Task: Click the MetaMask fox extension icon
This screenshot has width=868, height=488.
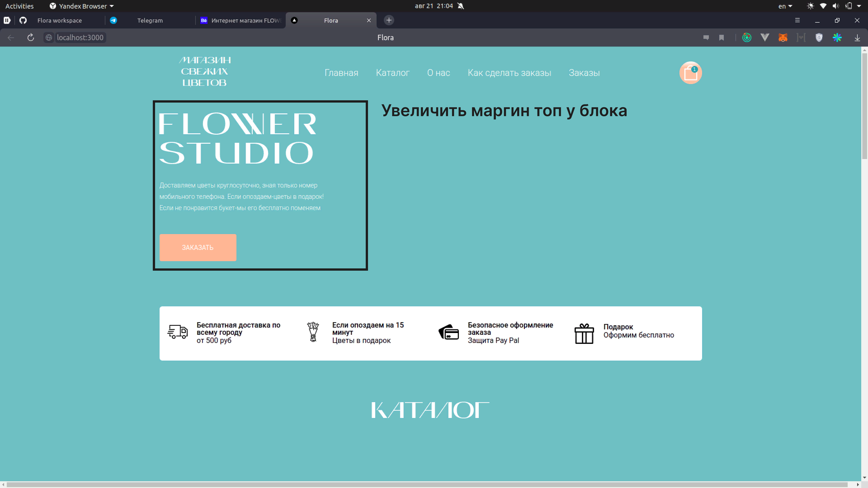Action: pos(783,37)
